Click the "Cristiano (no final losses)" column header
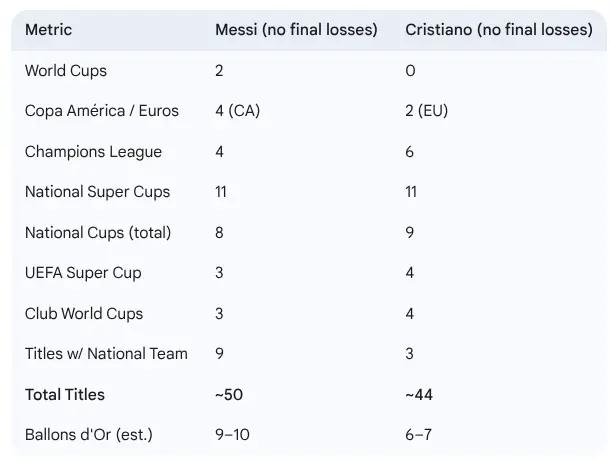This screenshot has width=610, height=461. (x=498, y=30)
